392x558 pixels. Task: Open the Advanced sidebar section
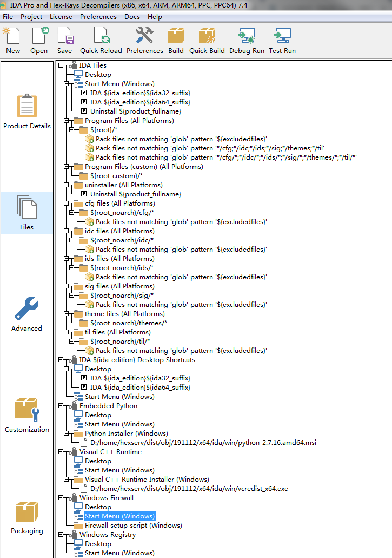coord(27,314)
